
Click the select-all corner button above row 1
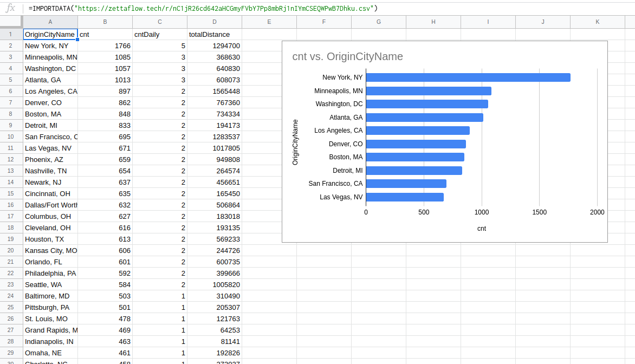point(11,22)
